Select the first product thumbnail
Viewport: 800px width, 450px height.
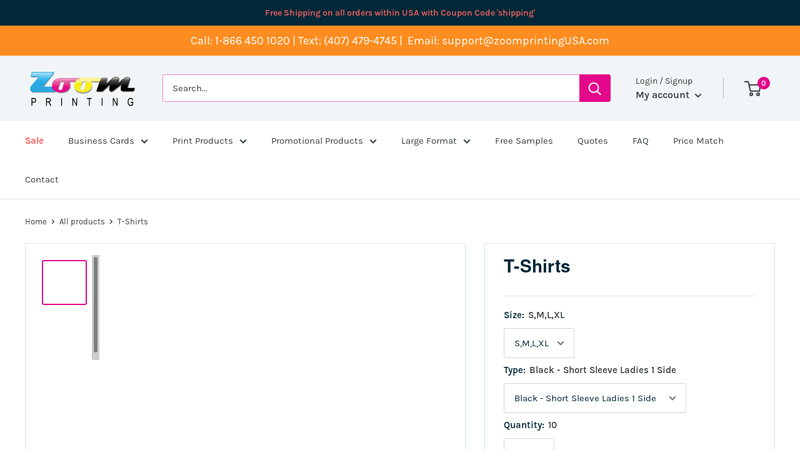pos(64,282)
